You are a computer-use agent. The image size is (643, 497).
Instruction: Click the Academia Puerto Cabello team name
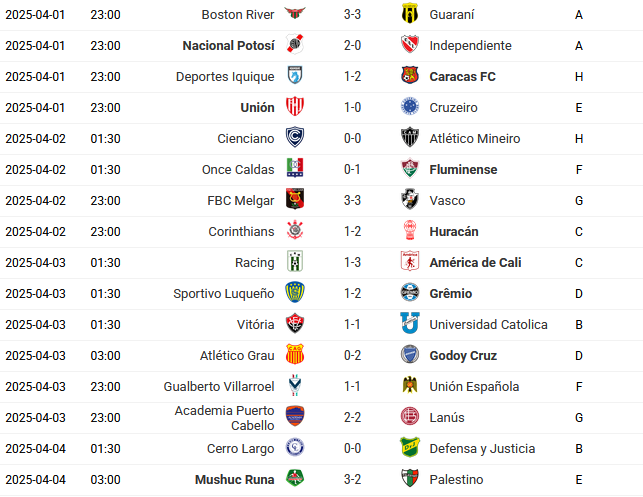tap(224, 418)
